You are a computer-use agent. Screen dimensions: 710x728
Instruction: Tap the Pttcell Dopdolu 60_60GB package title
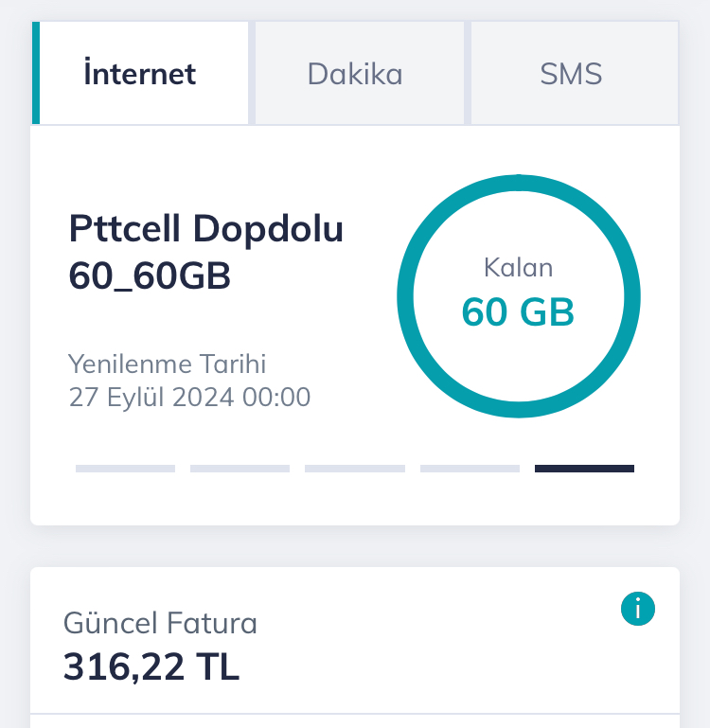[x=205, y=252]
